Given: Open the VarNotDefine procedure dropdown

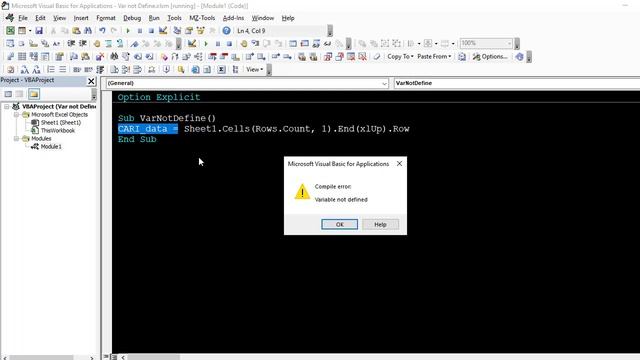Looking at the screenshot, I should pos(517,83).
